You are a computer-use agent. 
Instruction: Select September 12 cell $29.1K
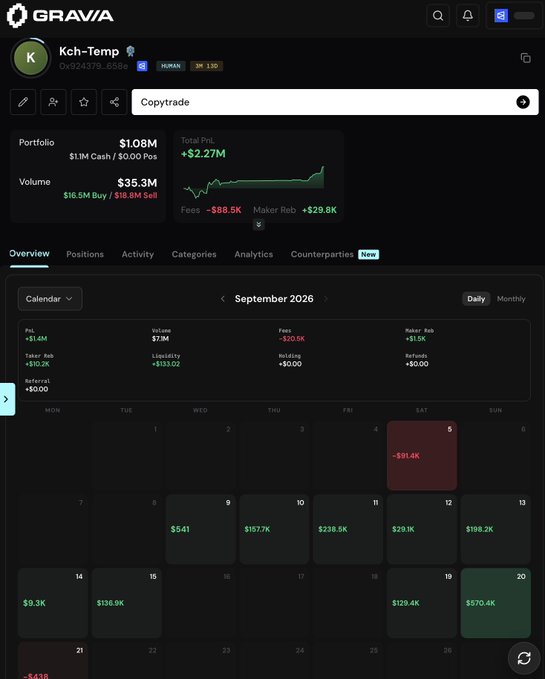[422, 529]
